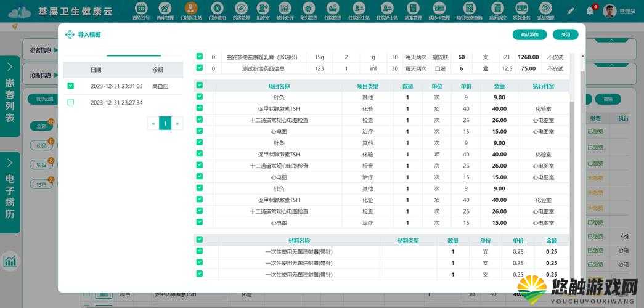The image size is (644, 308).
Task: Open the 项目收费查询 module icon
Action: click(470, 8)
